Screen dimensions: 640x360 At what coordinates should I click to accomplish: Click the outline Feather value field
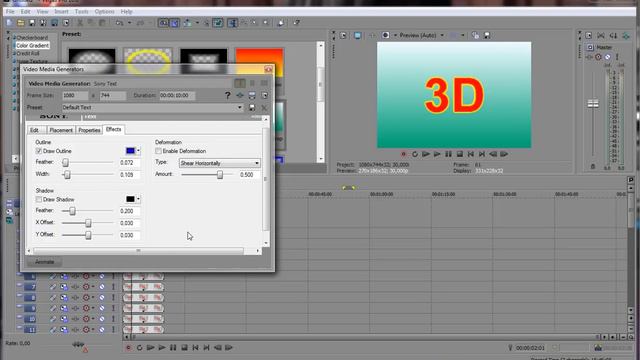point(129,163)
